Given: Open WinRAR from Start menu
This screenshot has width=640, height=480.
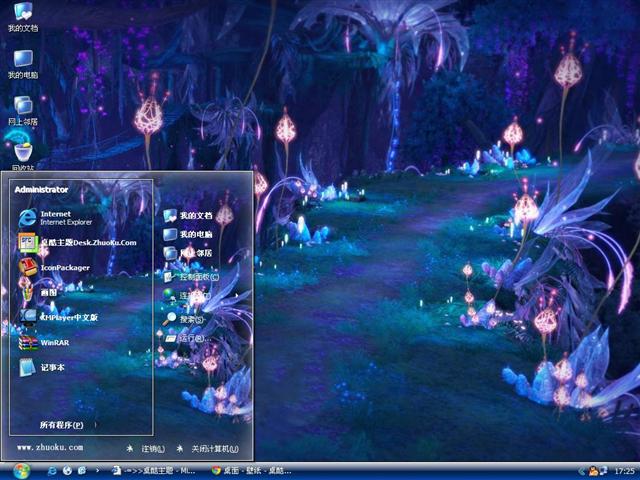Looking at the screenshot, I should 44,342.
